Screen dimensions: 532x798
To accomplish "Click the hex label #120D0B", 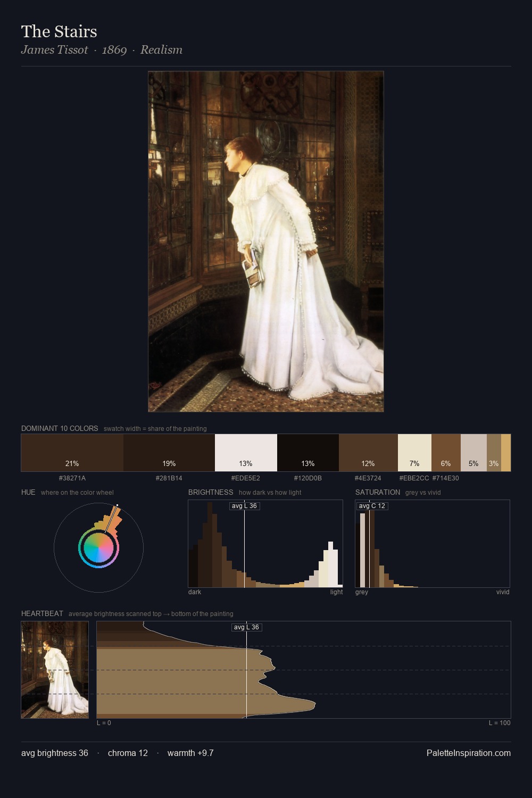I will [308, 478].
